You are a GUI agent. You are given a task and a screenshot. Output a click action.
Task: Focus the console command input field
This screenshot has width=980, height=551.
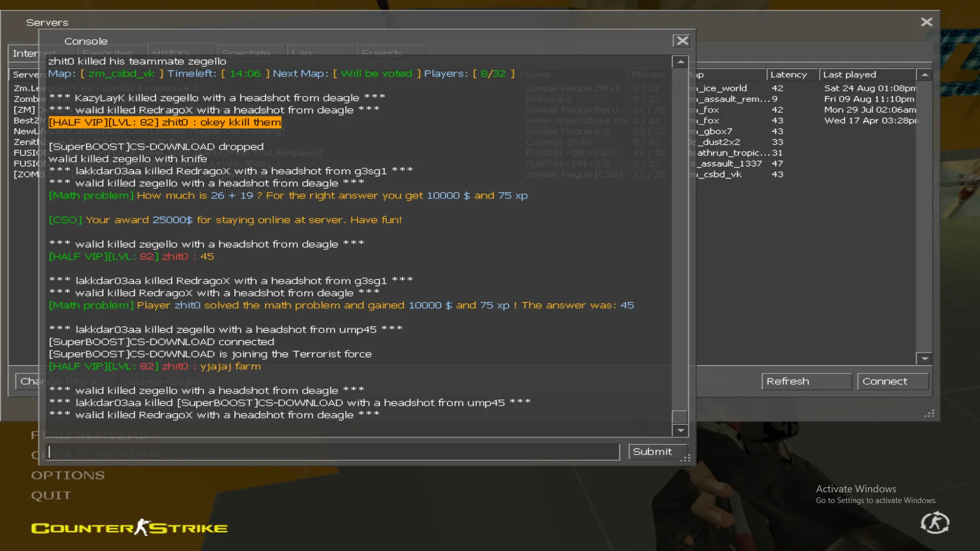click(x=333, y=452)
